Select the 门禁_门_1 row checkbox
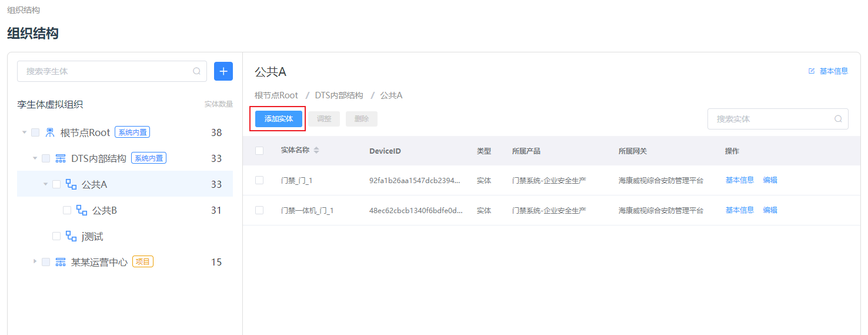Screen dimensions: 868x335 click(259, 180)
